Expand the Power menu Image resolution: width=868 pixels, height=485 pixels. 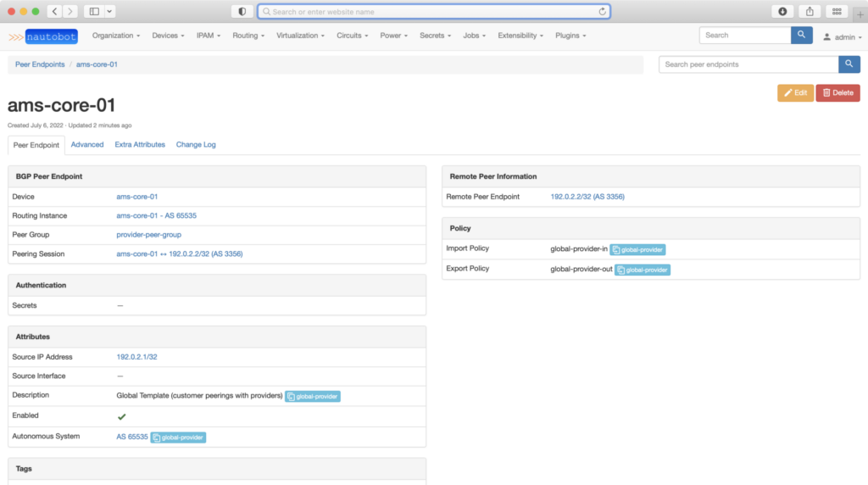pos(393,36)
